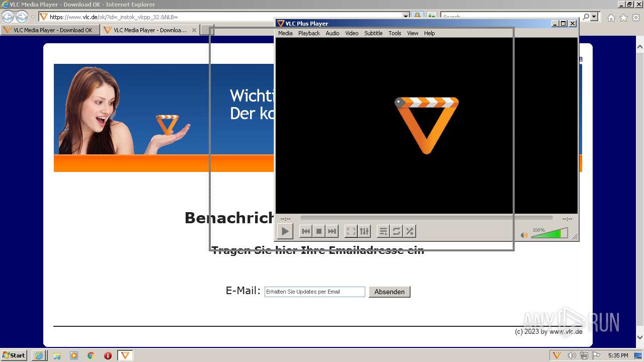Viewport: 644px width, 362px height.
Task: Click the system tray volume icon
Action: (x=572, y=355)
